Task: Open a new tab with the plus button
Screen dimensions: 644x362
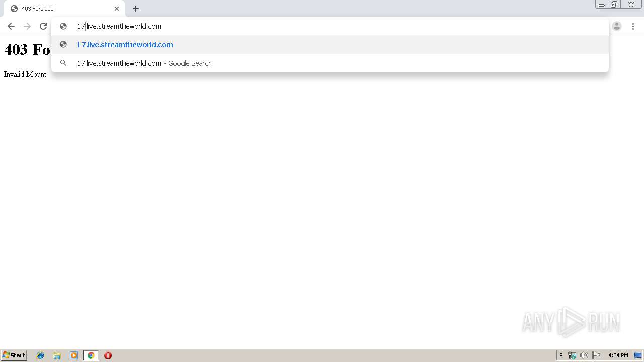Action: [x=136, y=9]
